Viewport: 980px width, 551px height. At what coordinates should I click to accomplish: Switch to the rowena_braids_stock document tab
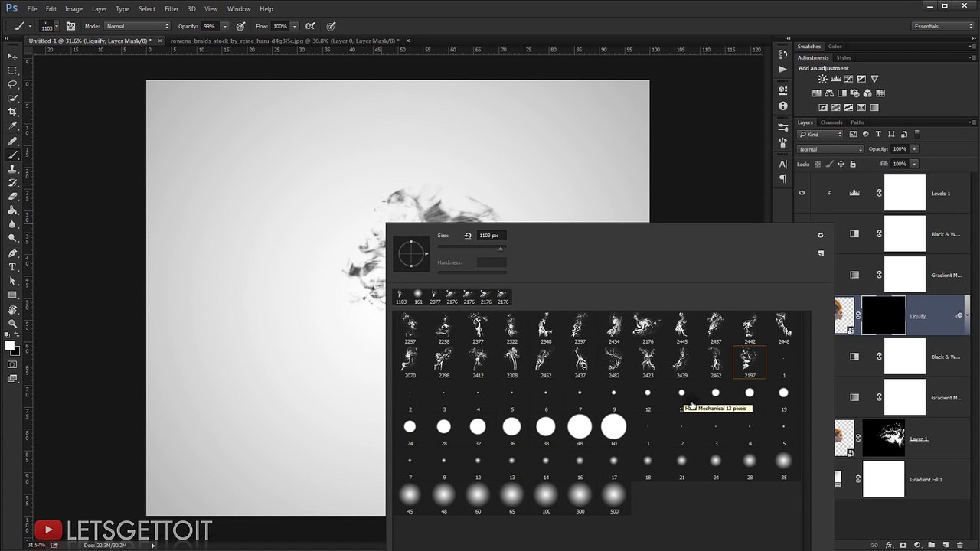tap(284, 41)
